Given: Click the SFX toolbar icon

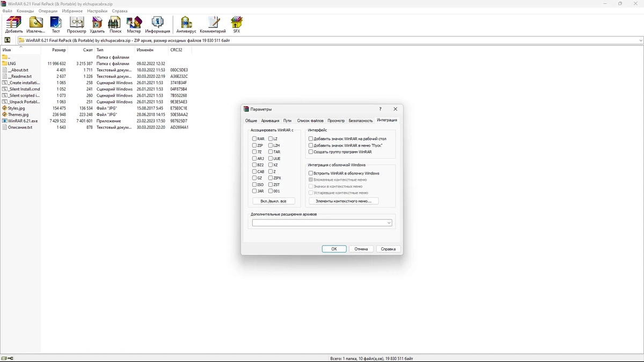Looking at the screenshot, I should coord(237,23).
